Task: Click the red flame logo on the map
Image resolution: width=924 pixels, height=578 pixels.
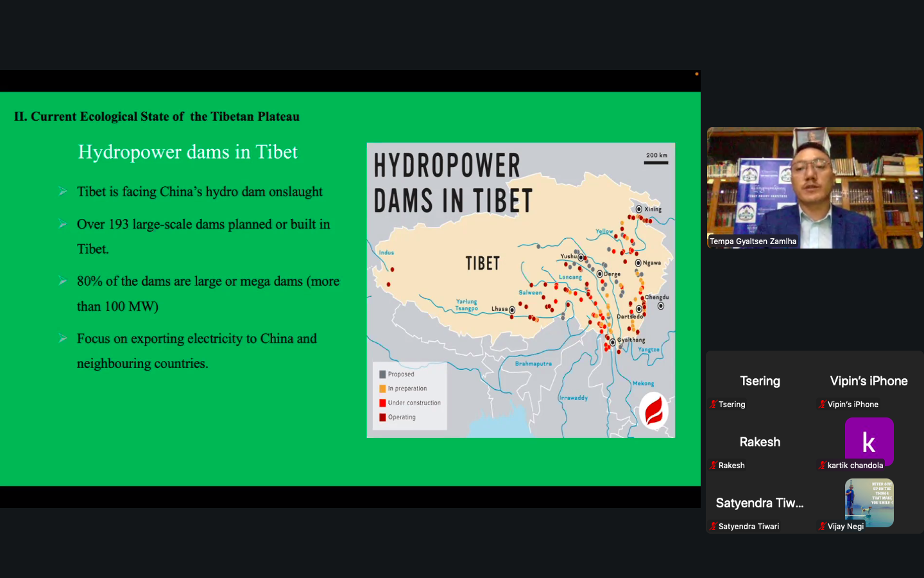Action: click(x=654, y=411)
